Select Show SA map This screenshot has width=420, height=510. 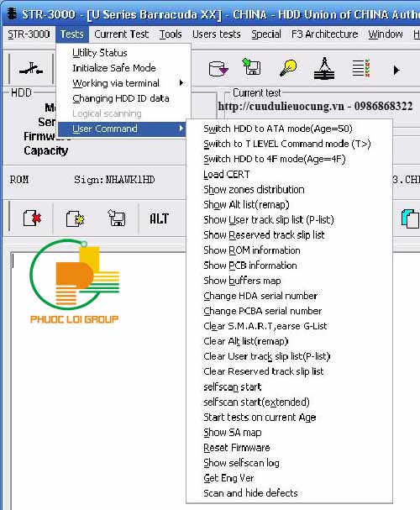pos(289,433)
